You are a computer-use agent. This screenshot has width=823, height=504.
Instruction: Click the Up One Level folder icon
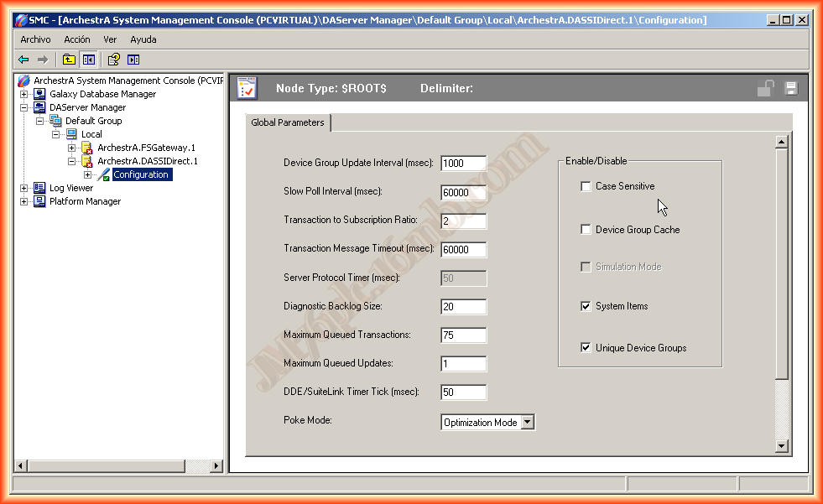pyautogui.click(x=69, y=60)
